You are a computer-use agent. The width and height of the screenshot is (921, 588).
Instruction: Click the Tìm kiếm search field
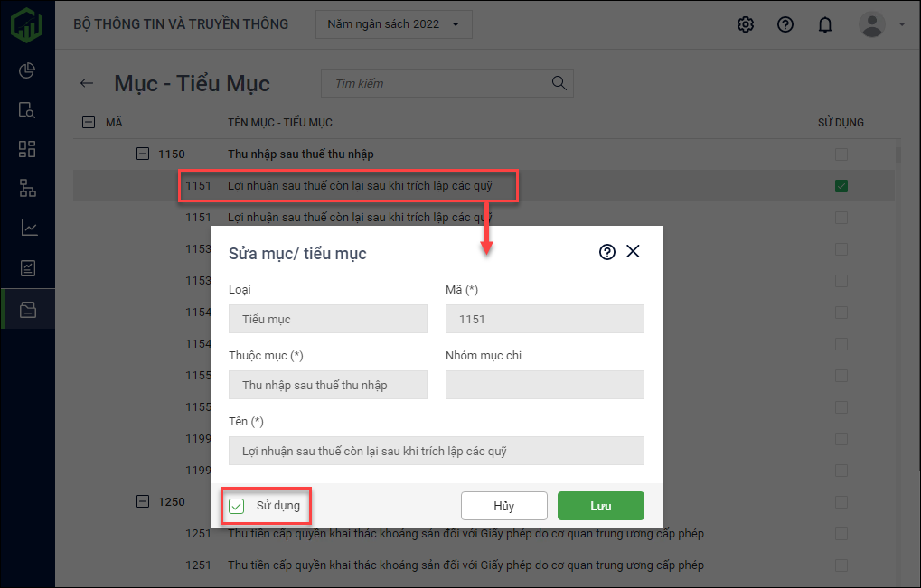(438, 83)
